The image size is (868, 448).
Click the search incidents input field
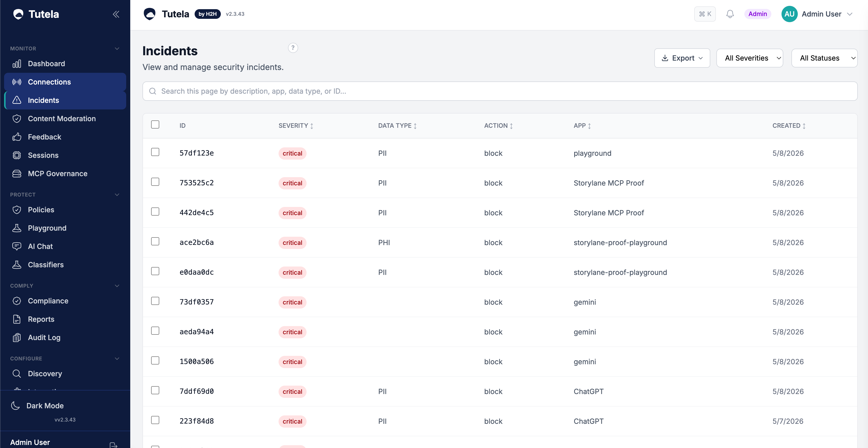tap(500, 91)
